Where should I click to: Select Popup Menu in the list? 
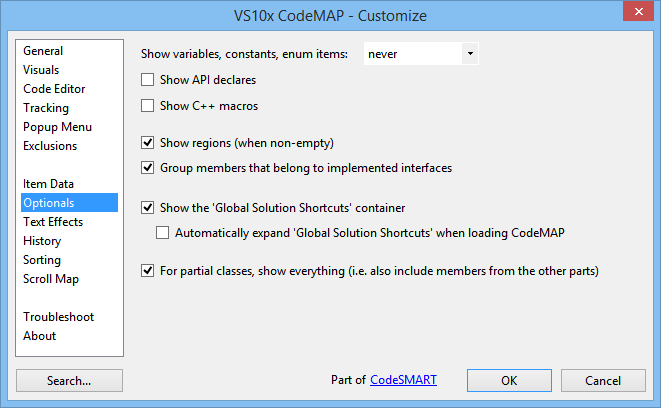[57, 126]
